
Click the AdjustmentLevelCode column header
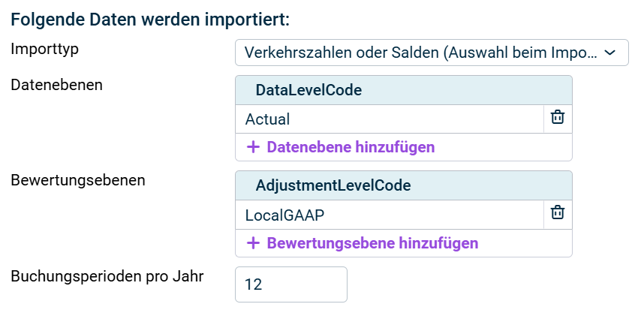pos(333,185)
